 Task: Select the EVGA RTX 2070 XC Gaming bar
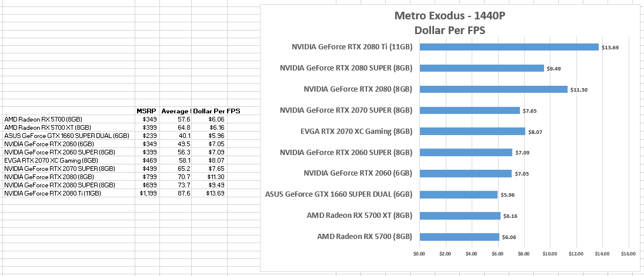point(472,131)
